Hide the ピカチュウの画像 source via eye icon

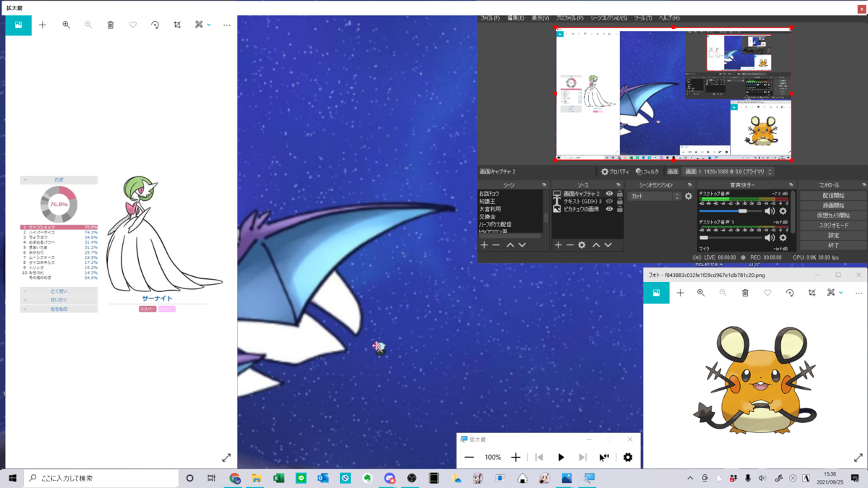[x=609, y=209]
